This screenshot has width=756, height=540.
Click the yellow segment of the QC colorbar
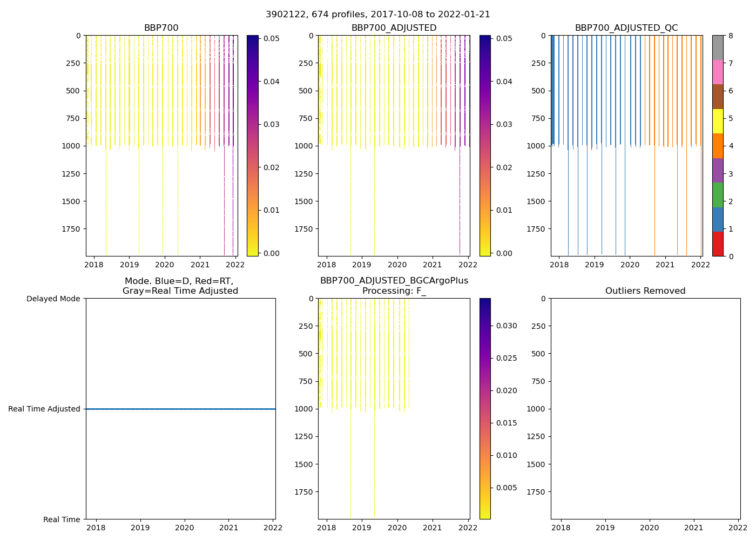coord(718,121)
